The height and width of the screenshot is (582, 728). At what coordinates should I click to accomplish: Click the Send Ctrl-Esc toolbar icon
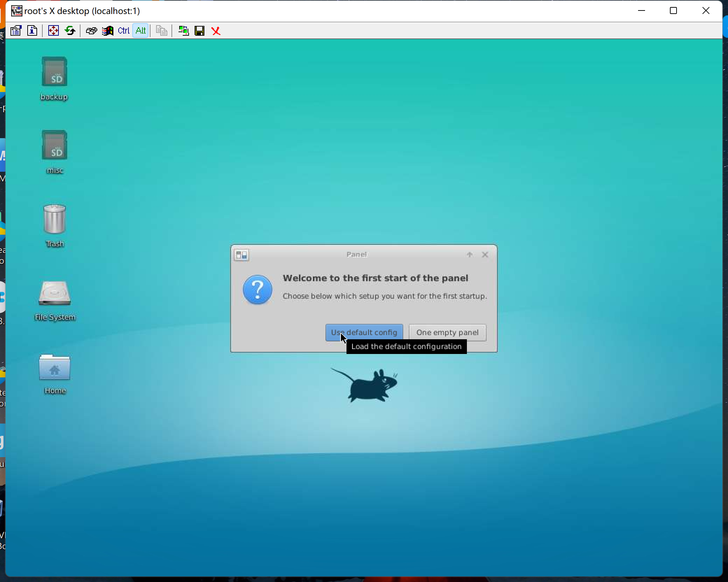pos(107,31)
